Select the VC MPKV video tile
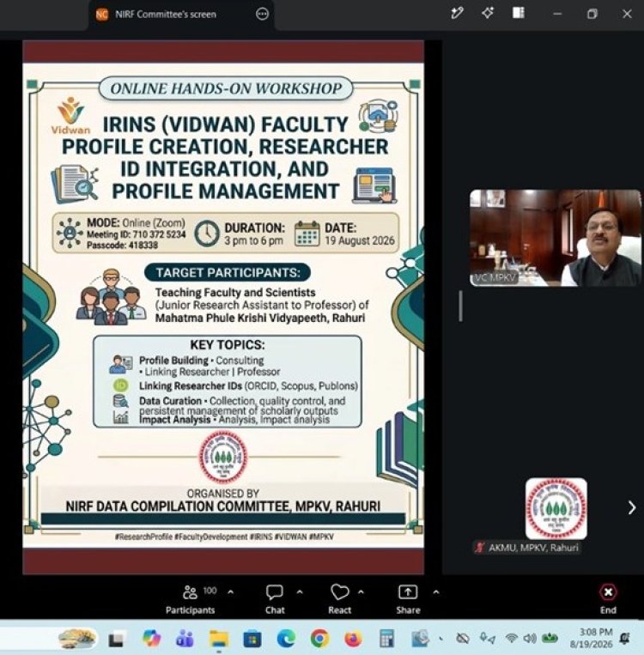 coord(556,238)
